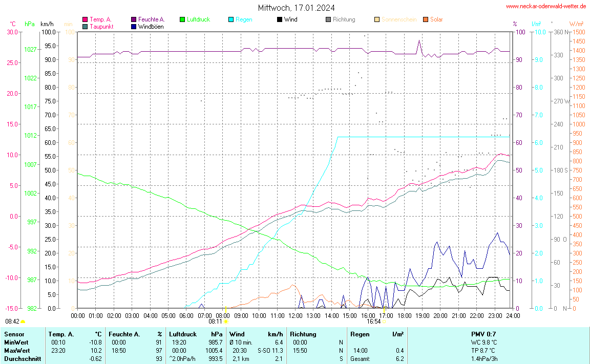Click the chart title Mittwoch, 17.01.2024

[297, 8]
